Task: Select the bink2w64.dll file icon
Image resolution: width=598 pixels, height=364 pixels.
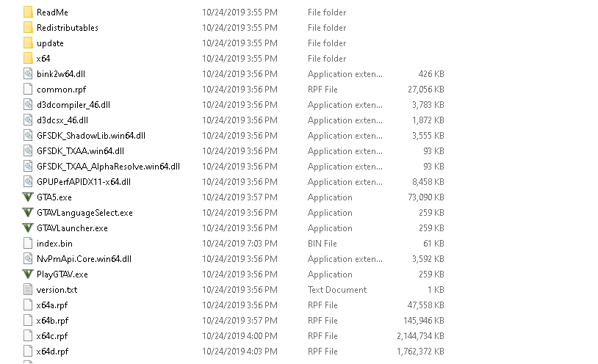Action: pyautogui.click(x=28, y=74)
